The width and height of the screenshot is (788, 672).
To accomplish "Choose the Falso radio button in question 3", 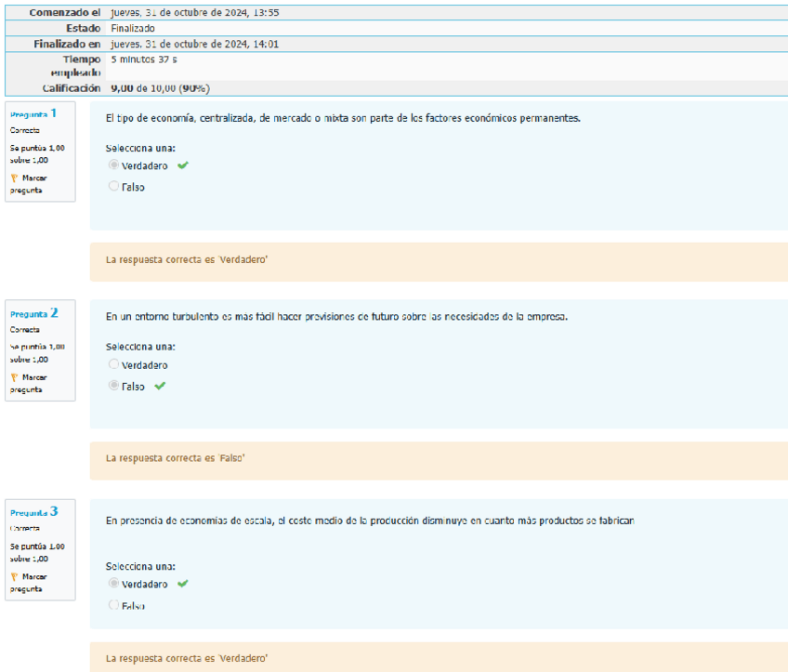I will tap(114, 605).
